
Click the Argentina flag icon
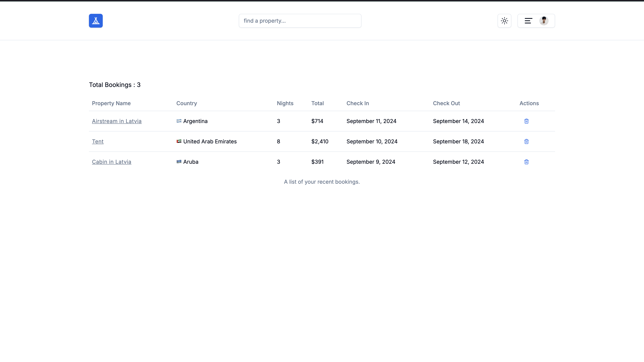(179, 121)
